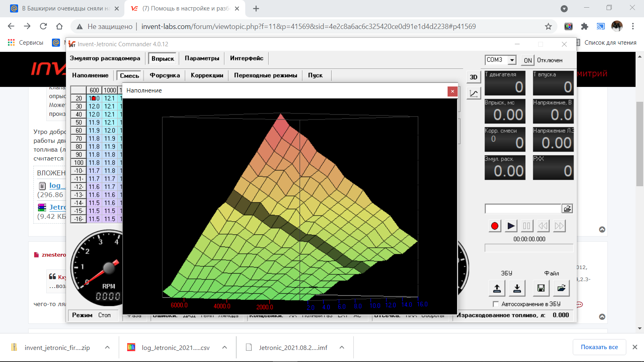Upload settings to ECU icon
Screen dimensions: 644x362
click(x=497, y=288)
